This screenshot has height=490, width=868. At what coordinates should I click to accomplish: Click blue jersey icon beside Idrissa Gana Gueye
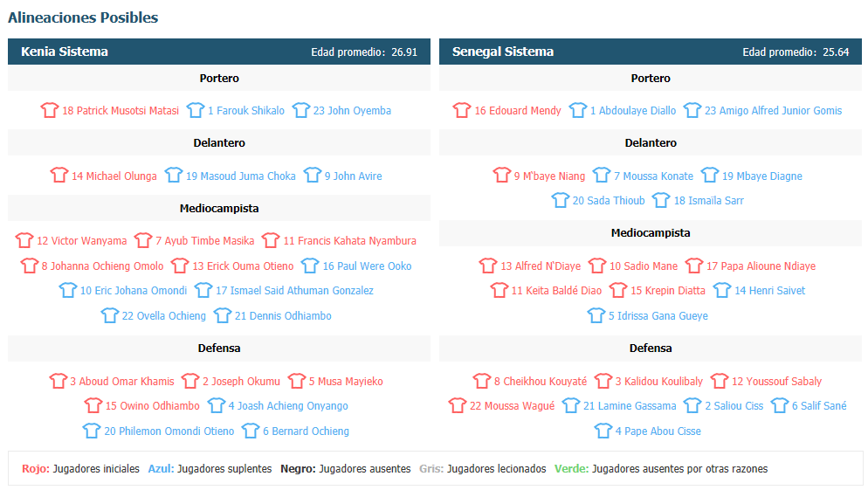point(596,315)
